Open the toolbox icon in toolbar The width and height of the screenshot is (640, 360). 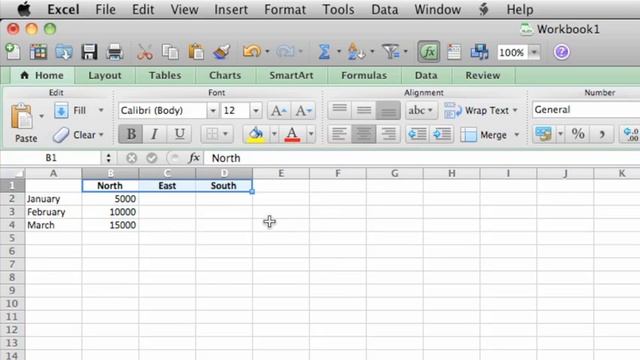coord(454,52)
